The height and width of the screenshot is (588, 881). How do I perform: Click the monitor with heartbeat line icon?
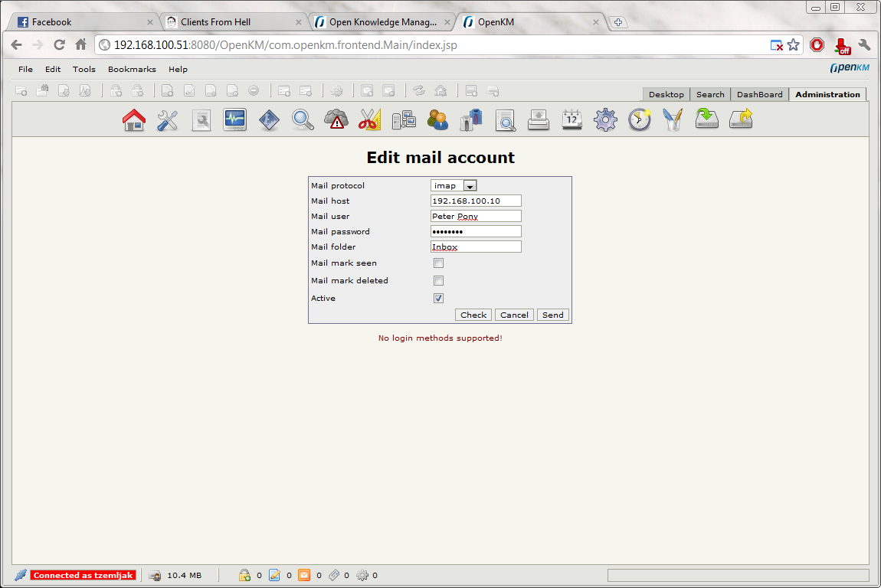pos(234,119)
